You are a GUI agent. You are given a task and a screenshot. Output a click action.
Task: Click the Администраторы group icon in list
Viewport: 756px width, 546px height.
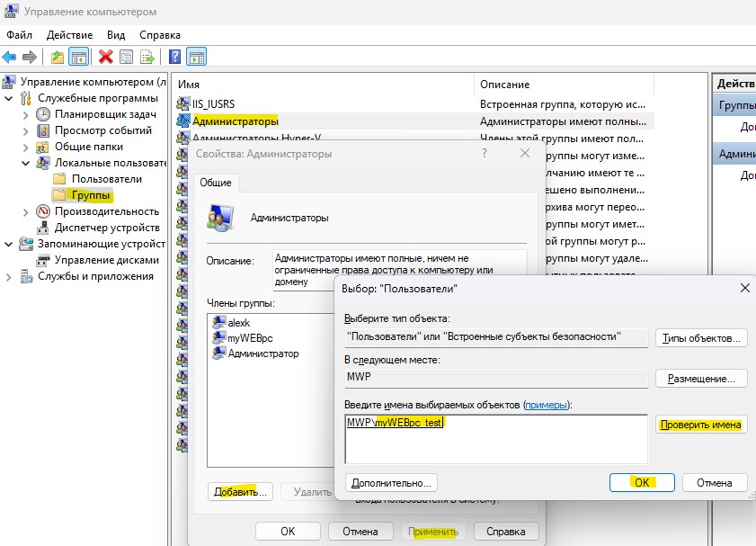pyautogui.click(x=183, y=121)
